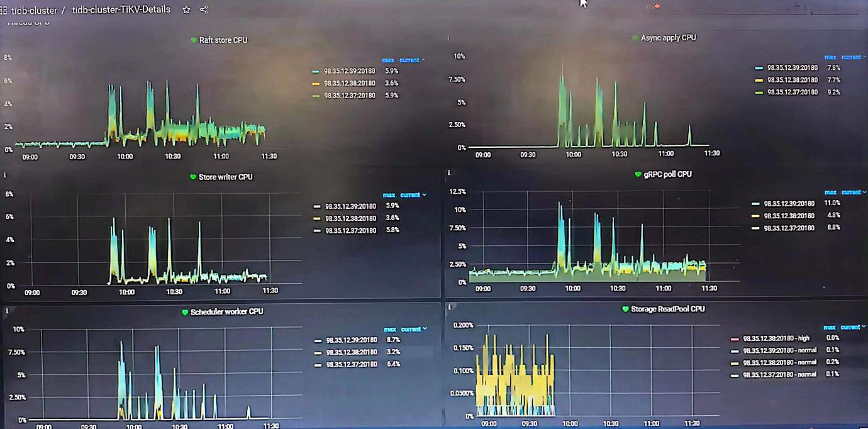Click the gRPC poll CPU info icon
This screenshot has width=868, height=429.
(448, 172)
